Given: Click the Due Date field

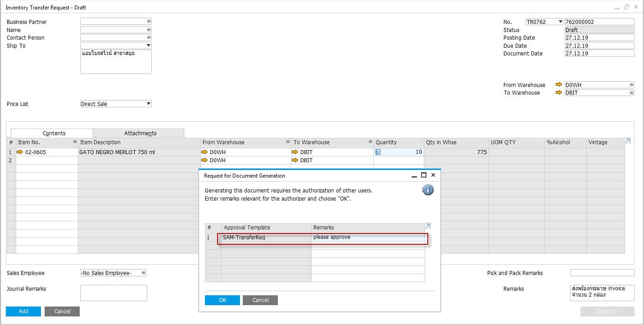Looking at the screenshot, I should [599, 46].
